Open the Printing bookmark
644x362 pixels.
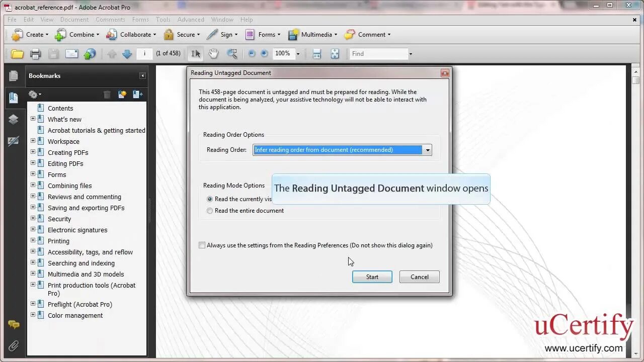point(58,241)
